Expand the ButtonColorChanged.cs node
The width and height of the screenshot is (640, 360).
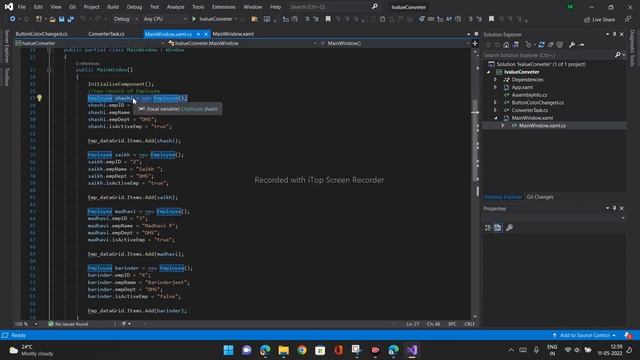point(496,102)
